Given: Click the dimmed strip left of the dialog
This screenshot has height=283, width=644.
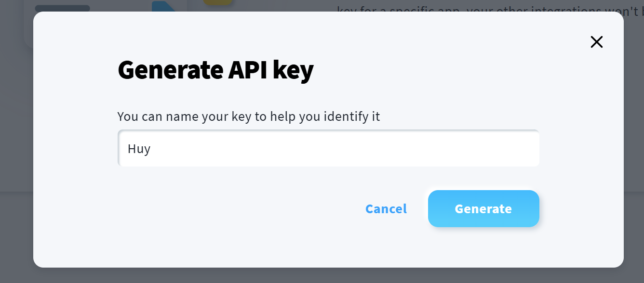Looking at the screenshot, I should coord(16,144).
